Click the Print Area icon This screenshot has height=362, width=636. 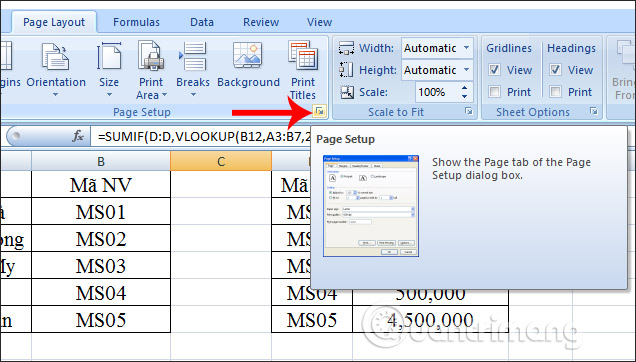tap(151, 57)
